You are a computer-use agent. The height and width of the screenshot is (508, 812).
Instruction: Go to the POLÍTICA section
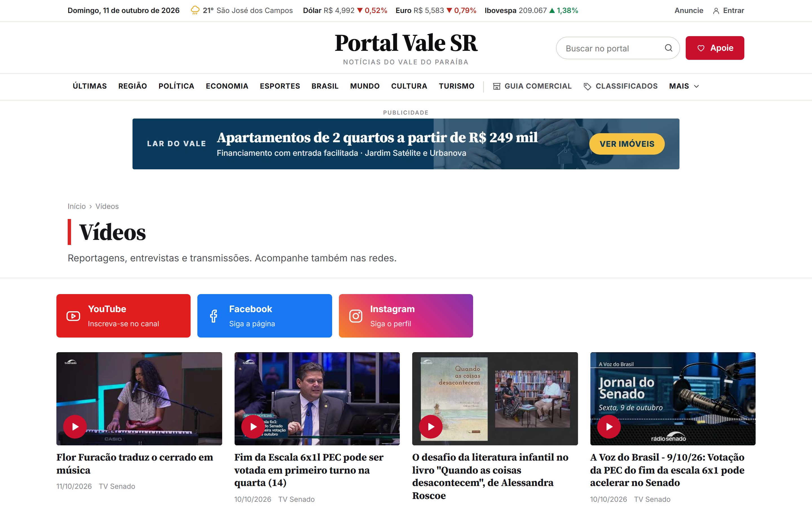(176, 86)
